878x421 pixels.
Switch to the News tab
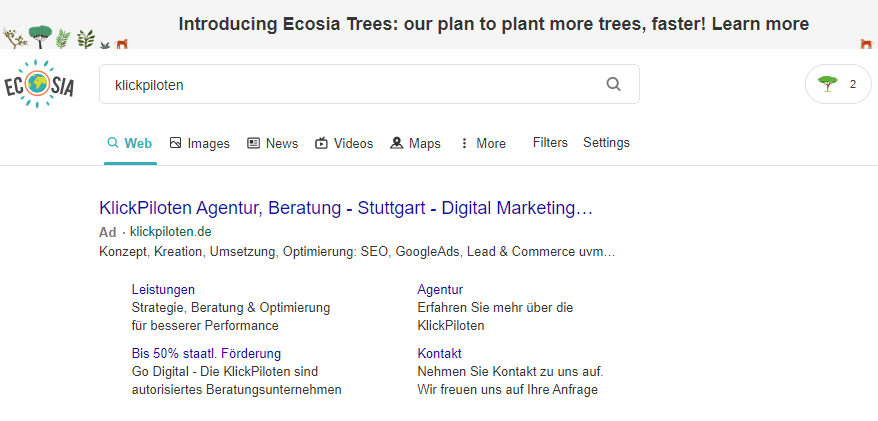273,143
